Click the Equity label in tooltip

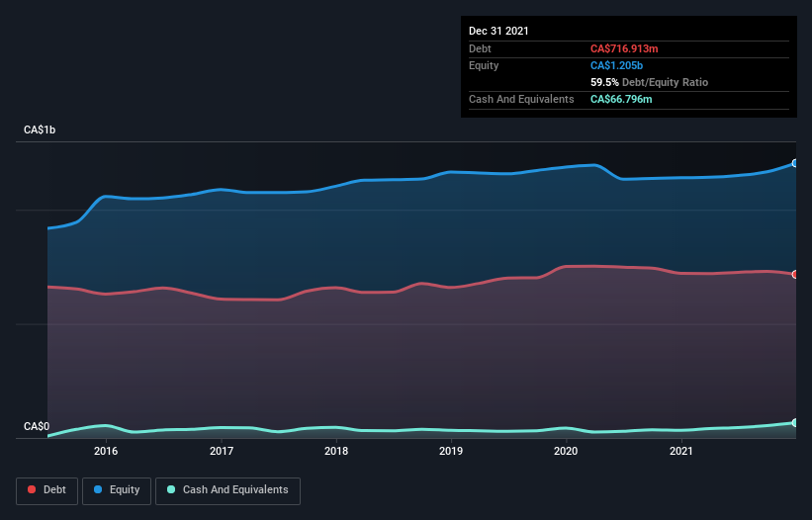pyautogui.click(x=484, y=65)
